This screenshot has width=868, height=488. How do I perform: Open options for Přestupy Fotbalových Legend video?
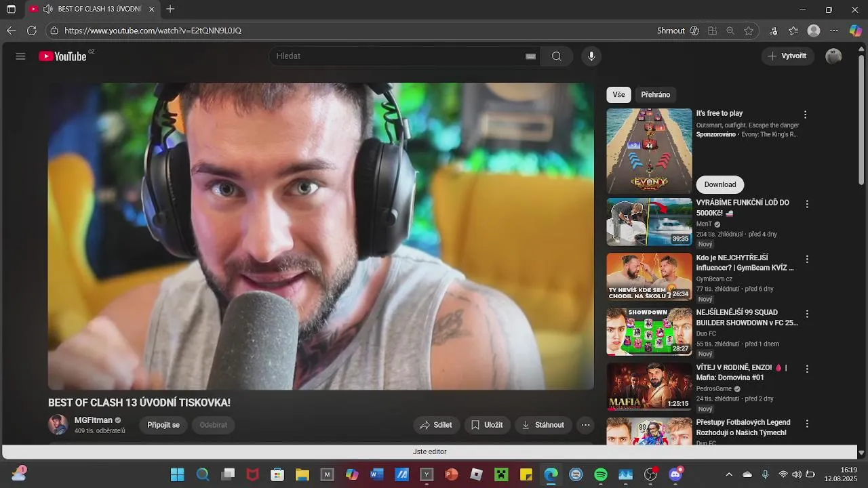tap(807, 424)
